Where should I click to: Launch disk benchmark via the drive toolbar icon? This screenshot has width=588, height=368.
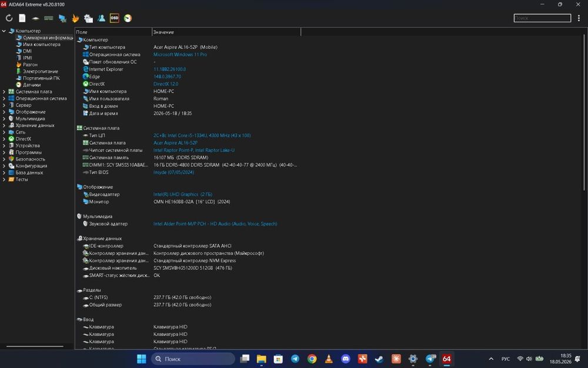tap(35, 18)
